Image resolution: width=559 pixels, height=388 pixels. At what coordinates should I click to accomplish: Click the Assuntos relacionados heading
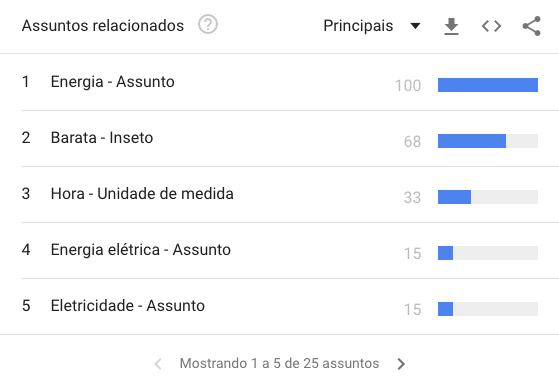pos(103,26)
